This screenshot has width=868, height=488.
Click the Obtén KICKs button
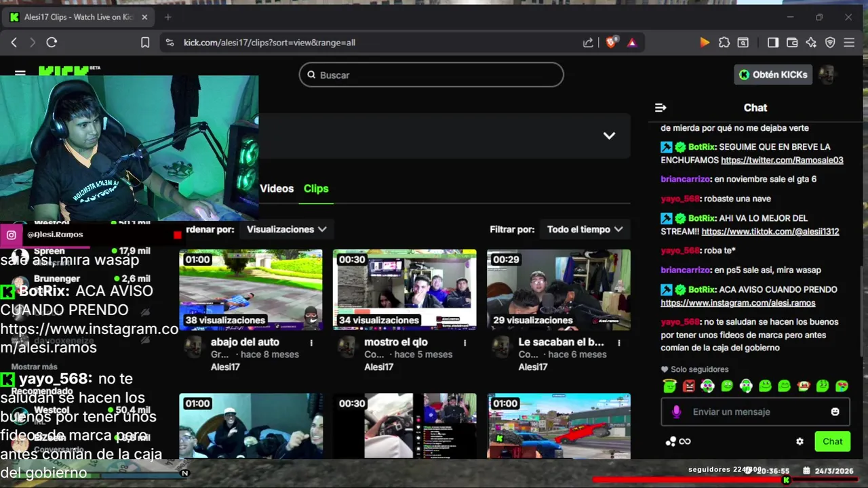tap(773, 75)
